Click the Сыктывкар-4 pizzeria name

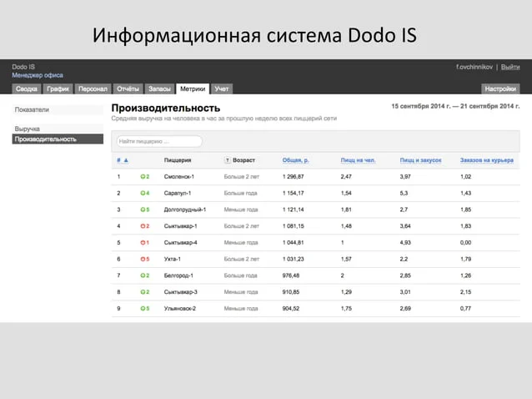[x=180, y=242]
